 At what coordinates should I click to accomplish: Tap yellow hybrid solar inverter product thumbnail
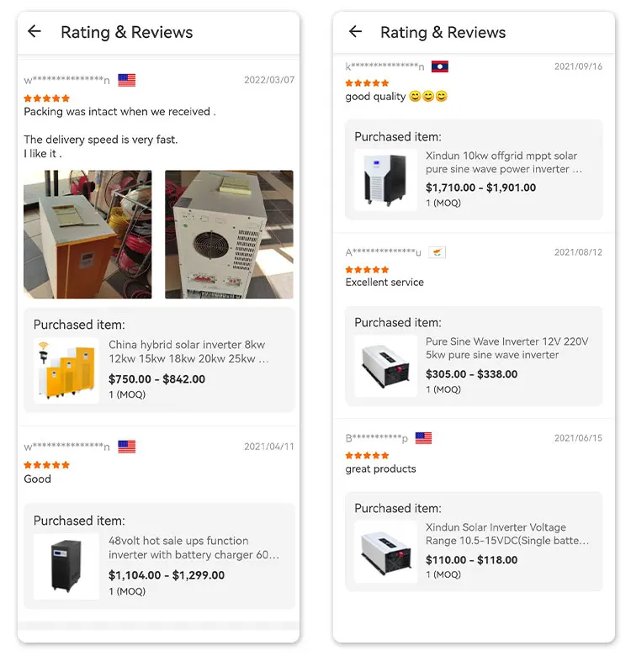pyautogui.click(x=66, y=371)
